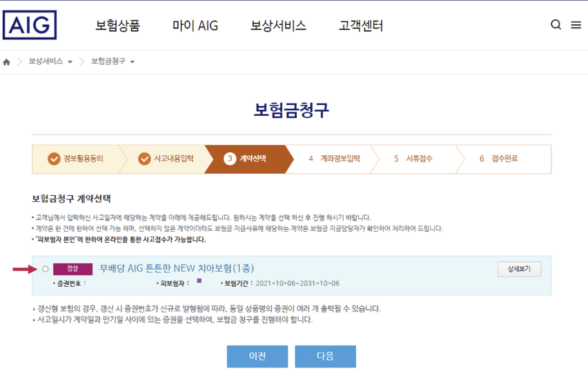Select the 접수완료 step
The image size is (588, 371).
coord(499,159)
